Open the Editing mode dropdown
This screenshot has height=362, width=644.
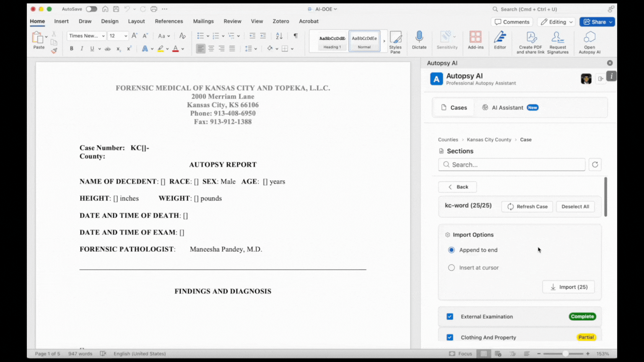[556, 22]
